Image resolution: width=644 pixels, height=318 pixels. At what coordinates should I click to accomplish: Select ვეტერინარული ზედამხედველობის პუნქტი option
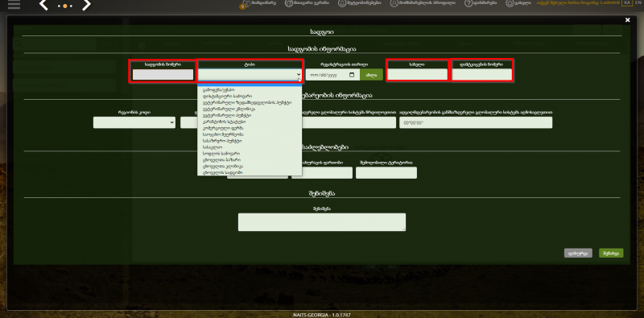click(x=250, y=102)
